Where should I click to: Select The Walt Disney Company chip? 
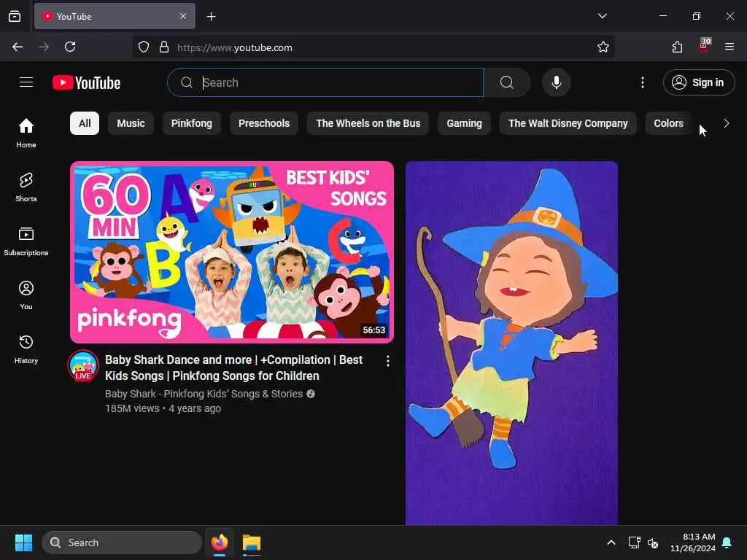[x=568, y=123]
